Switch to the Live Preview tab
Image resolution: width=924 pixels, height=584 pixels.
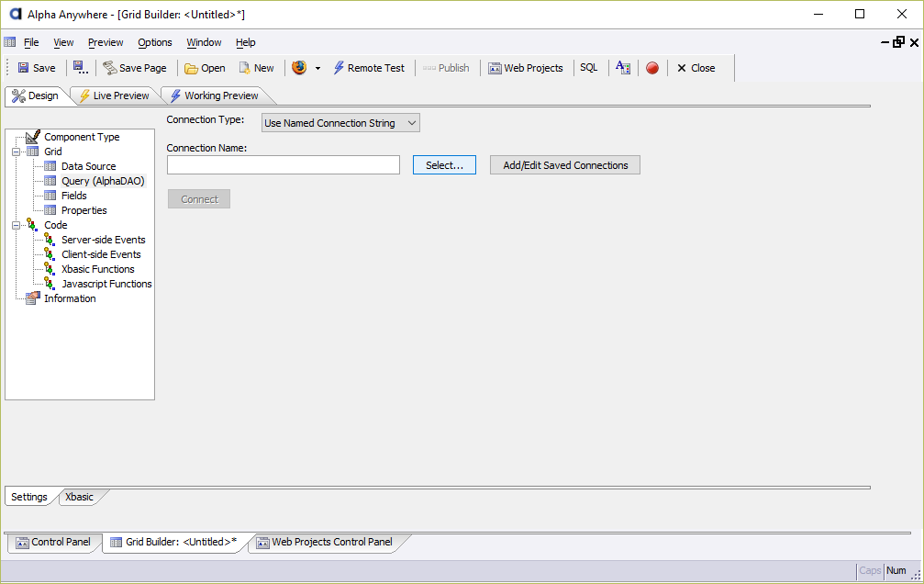[115, 95]
